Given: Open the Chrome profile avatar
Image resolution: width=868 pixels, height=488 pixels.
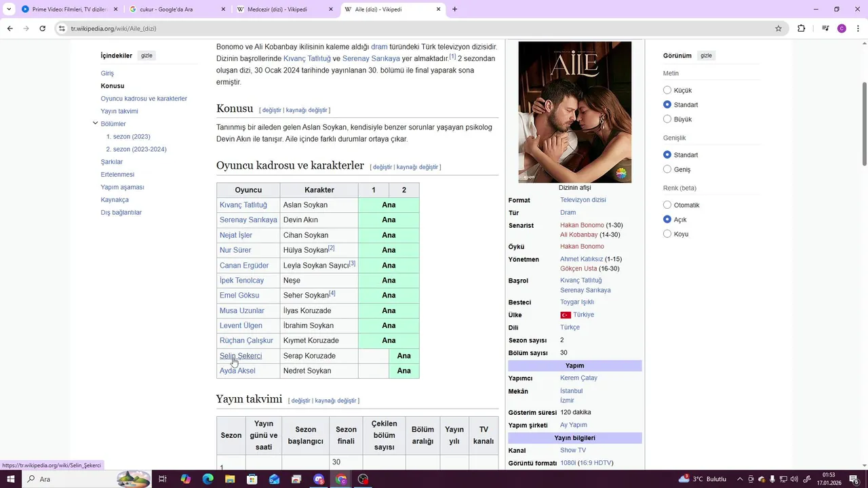Looking at the screenshot, I should pyautogui.click(x=842, y=28).
